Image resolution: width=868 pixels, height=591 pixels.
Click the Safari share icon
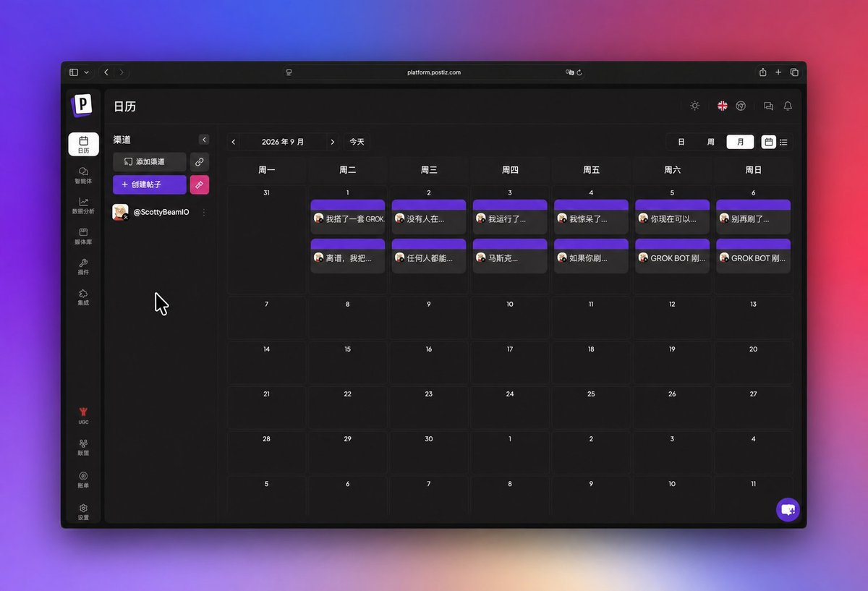762,72
